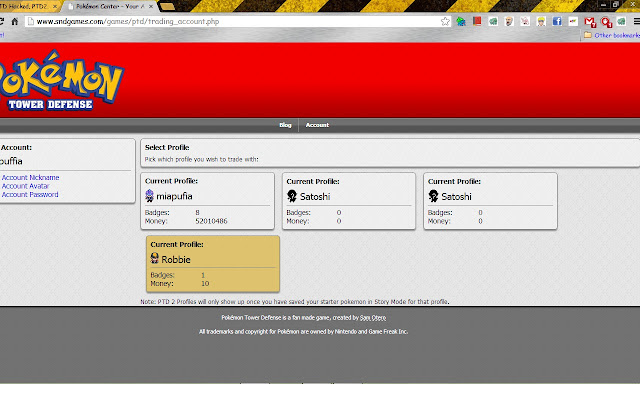The image size is (640, 400).
Task: Click the trademarks and copyright footer text
Action: coord(303,331)
